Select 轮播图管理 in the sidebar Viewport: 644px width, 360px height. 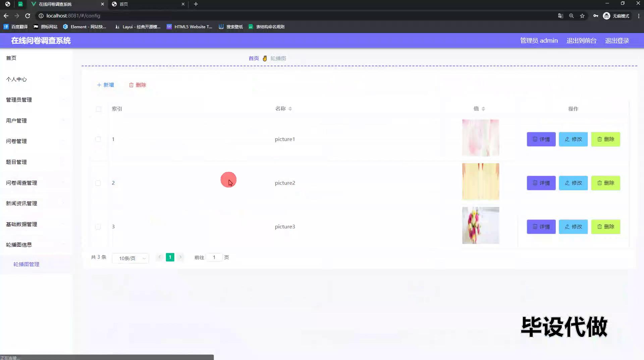pos(26,264)
